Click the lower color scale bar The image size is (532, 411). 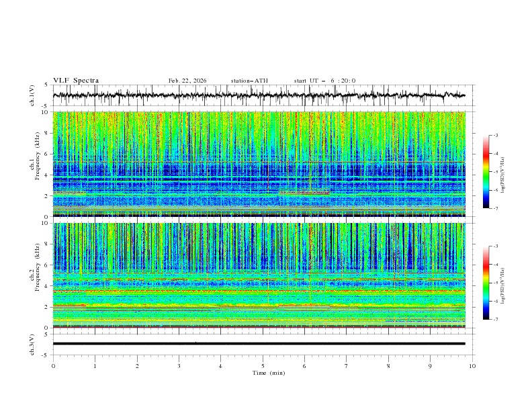pyautogui.click(x=486, y=283)
